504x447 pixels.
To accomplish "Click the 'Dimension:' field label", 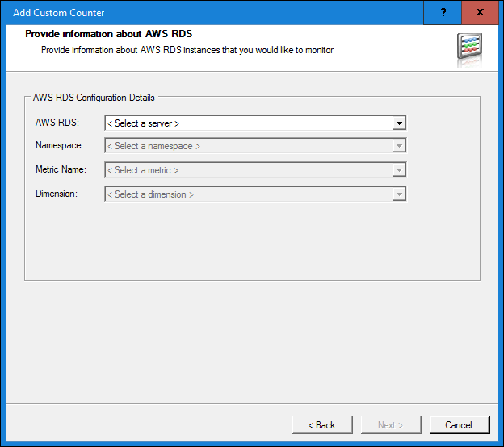I will point(57,194).
